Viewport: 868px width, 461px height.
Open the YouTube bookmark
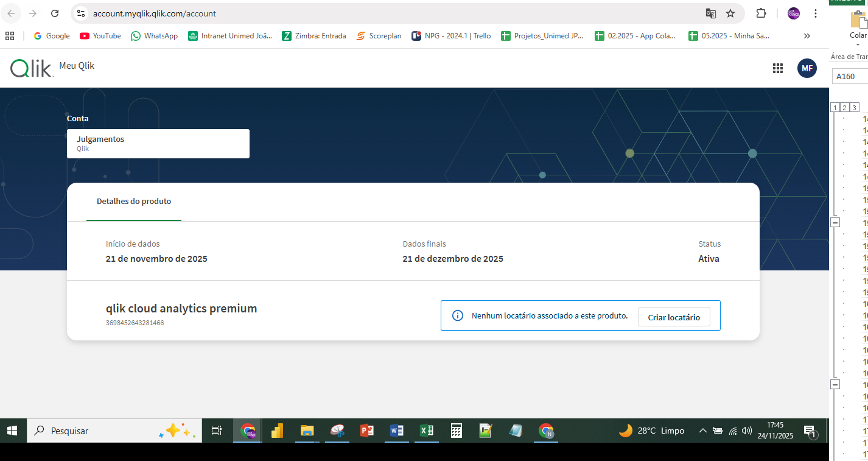100,36
